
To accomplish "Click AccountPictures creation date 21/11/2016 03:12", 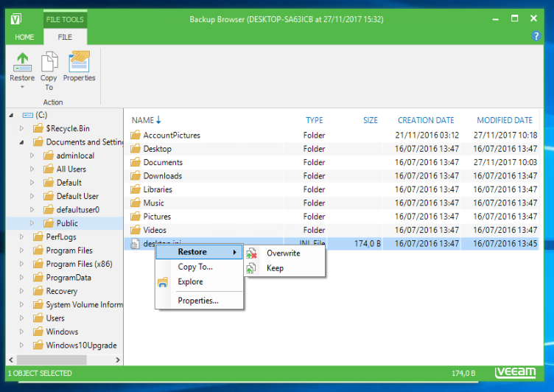I will tap(427, 135).
